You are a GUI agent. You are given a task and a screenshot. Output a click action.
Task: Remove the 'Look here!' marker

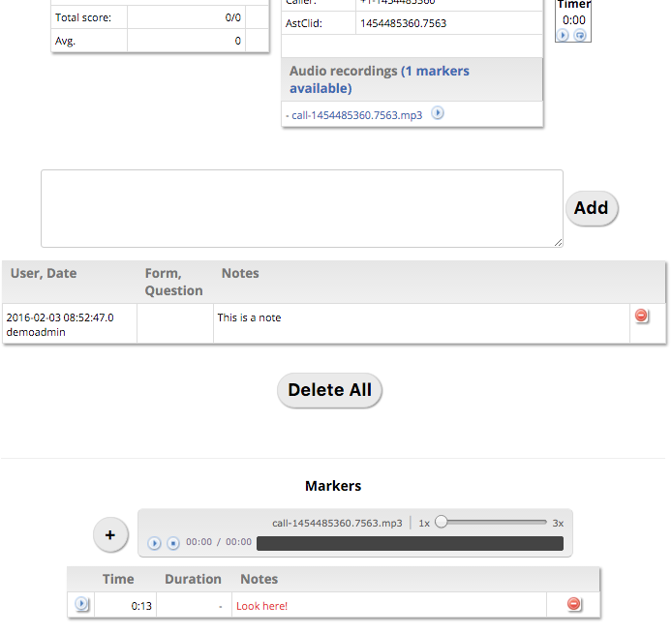[573, 604]
